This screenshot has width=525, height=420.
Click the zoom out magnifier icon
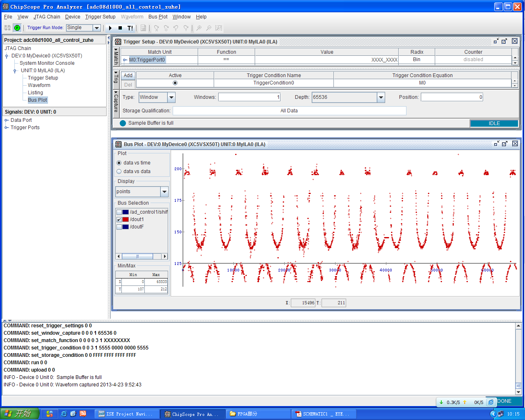(209, 28)
